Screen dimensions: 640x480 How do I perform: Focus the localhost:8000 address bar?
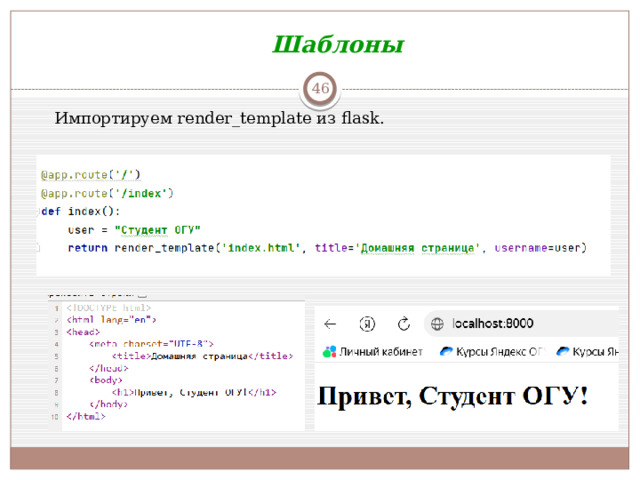[x=521, y=324]
